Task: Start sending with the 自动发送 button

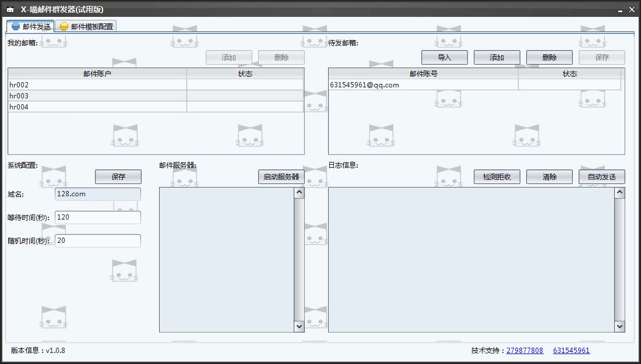Action: point(601,176)
